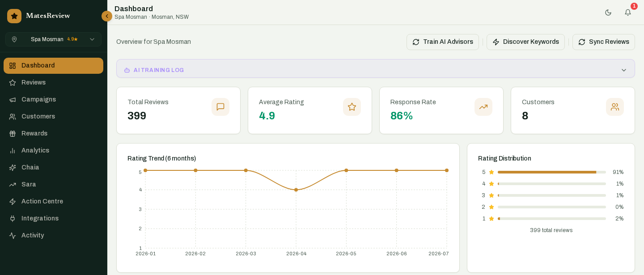
Task: Click the 4.9 average rating value
Action: coord(267,116)
